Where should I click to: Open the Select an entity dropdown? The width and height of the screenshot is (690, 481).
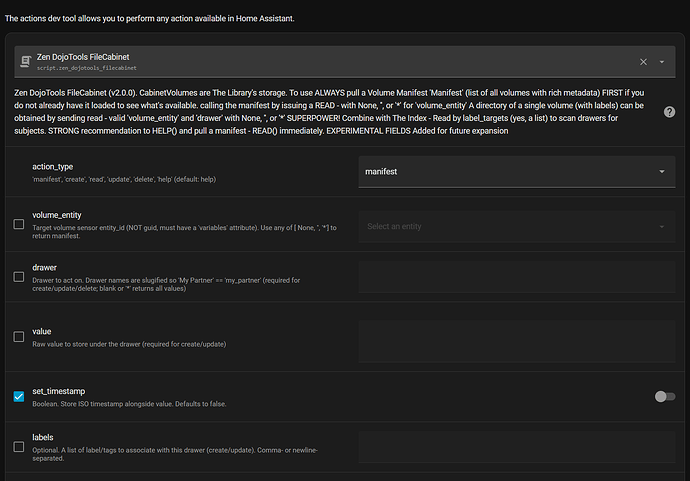coord(517,227)
